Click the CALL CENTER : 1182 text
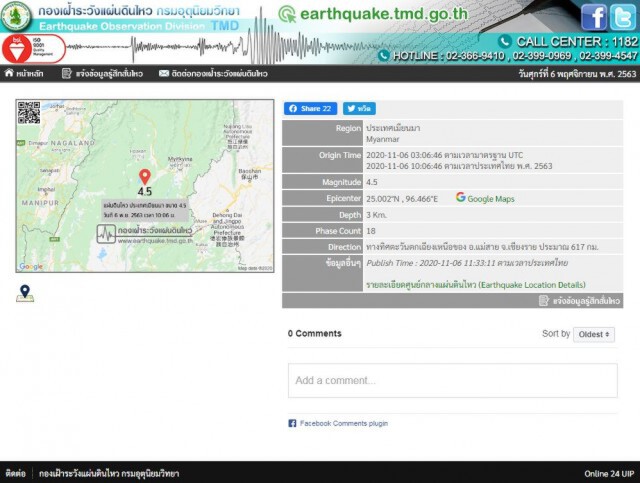The width and height of the screenshot is (640, 483). pyautogui.click(x=577, y=42)
